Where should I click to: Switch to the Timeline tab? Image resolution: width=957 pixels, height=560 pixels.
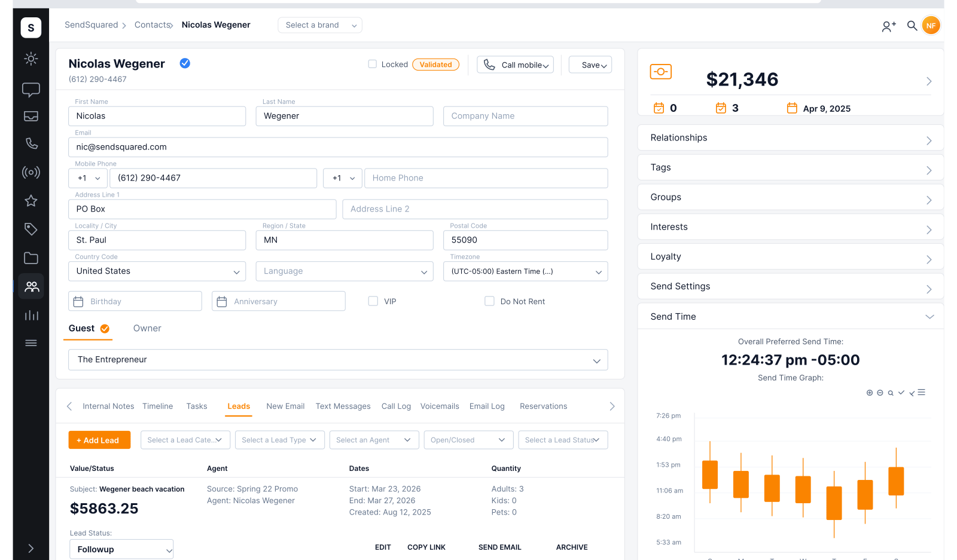[x=158, y=406]
